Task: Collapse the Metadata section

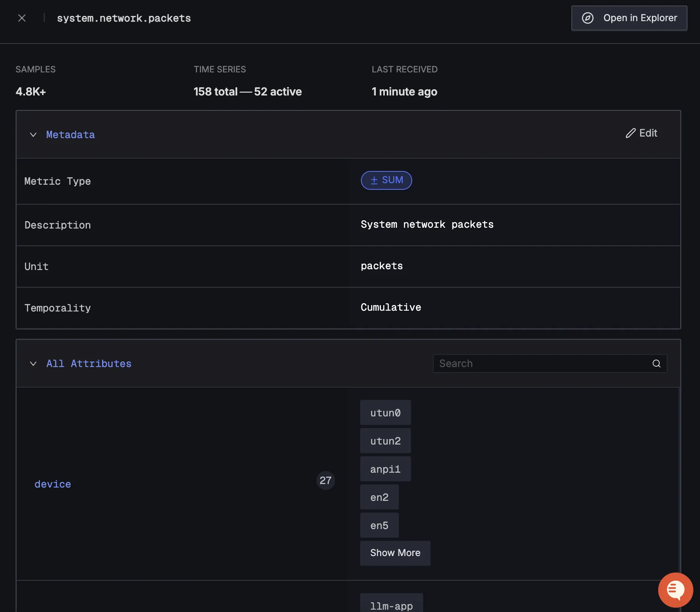Action: 33,135
